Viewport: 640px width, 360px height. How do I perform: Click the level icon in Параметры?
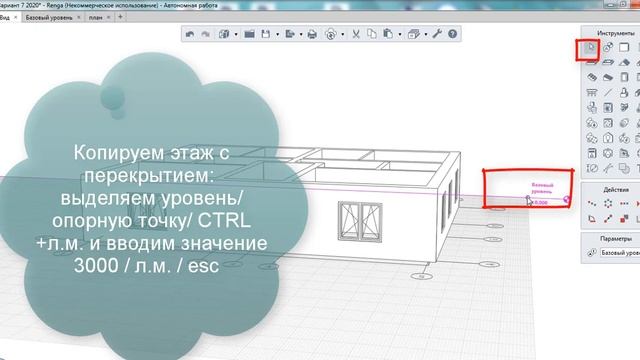[592, 253]
